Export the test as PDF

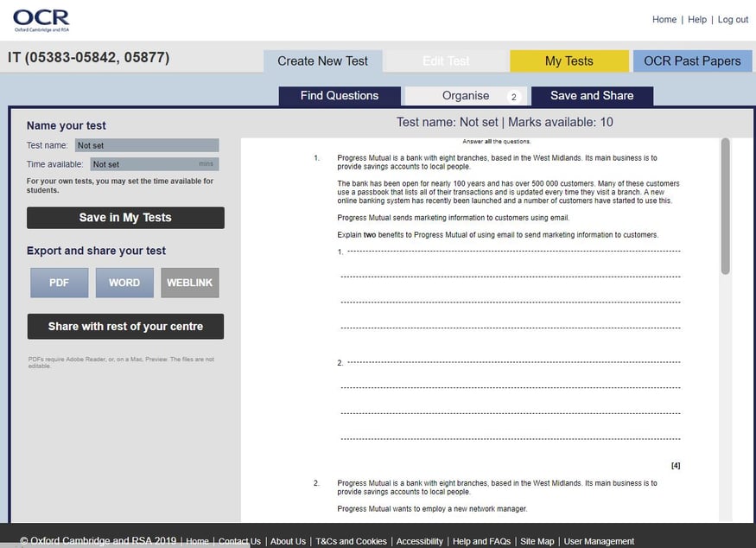[60, 283]
